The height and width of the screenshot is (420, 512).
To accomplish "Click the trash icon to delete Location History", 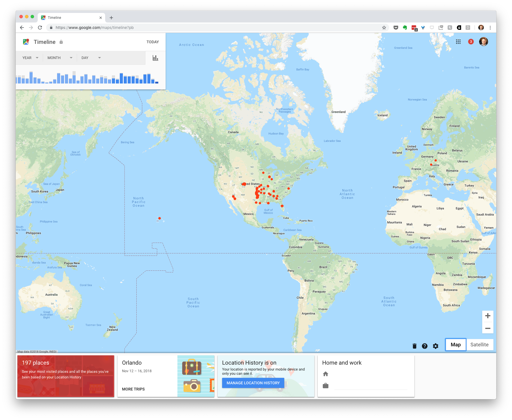I will [x=414, y=346].
